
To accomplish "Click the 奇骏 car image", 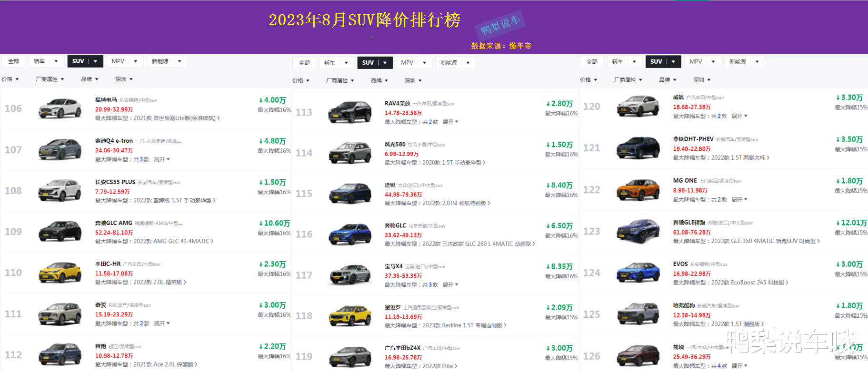I will tap(60, 313).
